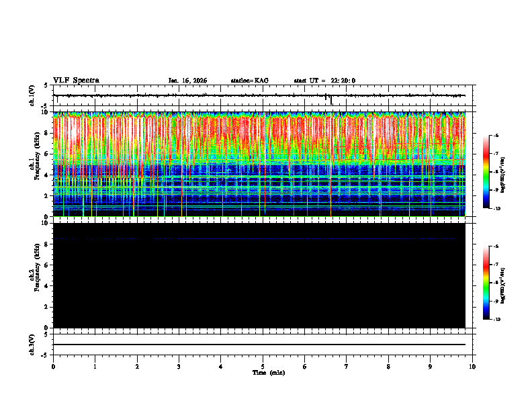
Task: Click the ch.2 colorbar "log(PSD)" units label
Action: (503, 286)
